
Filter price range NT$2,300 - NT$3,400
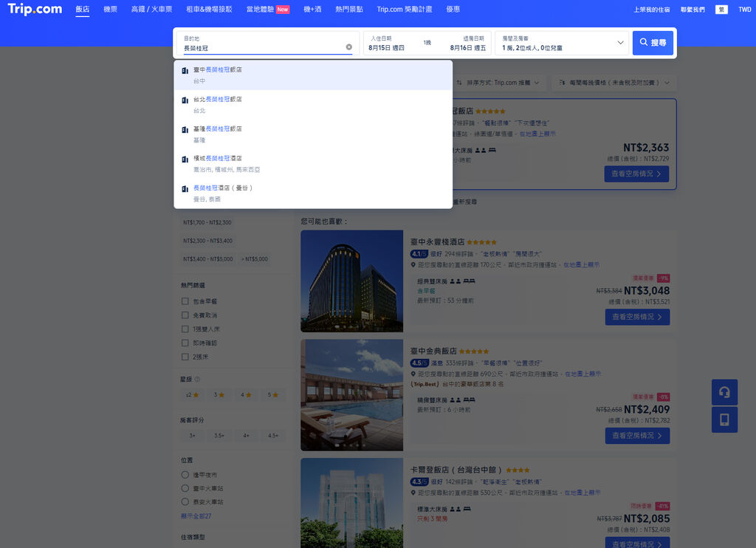coord(207,241)
